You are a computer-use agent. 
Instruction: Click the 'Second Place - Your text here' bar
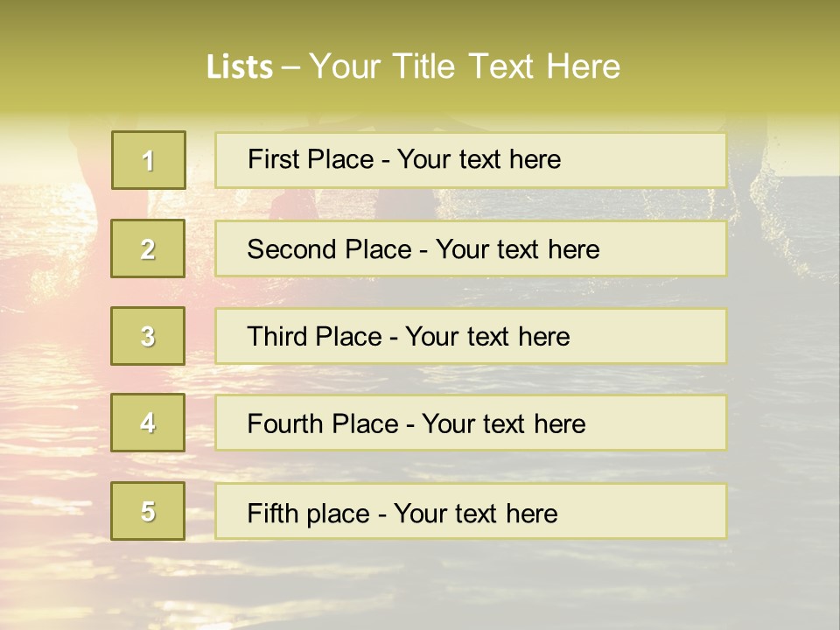click(471, 248)
